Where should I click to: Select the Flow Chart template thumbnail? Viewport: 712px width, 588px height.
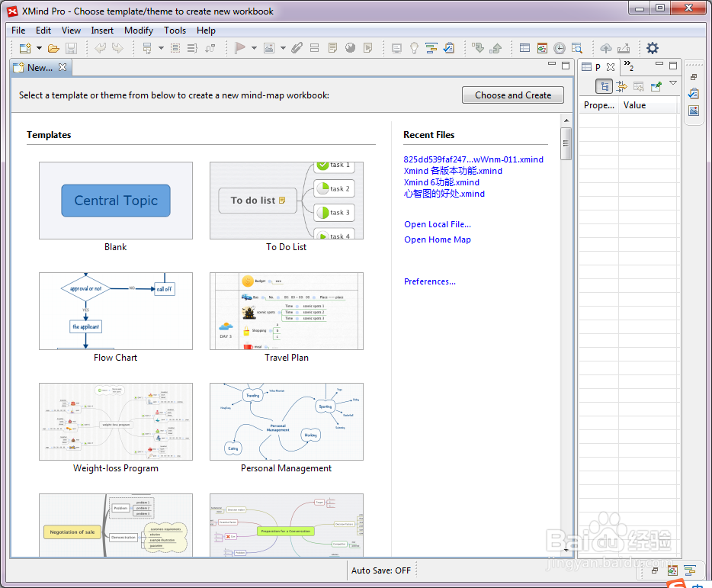[116, 311]
